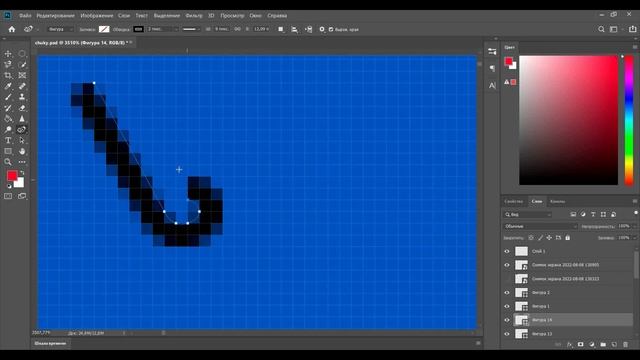Click the search magnifier icon top right

tap(601, 29)
